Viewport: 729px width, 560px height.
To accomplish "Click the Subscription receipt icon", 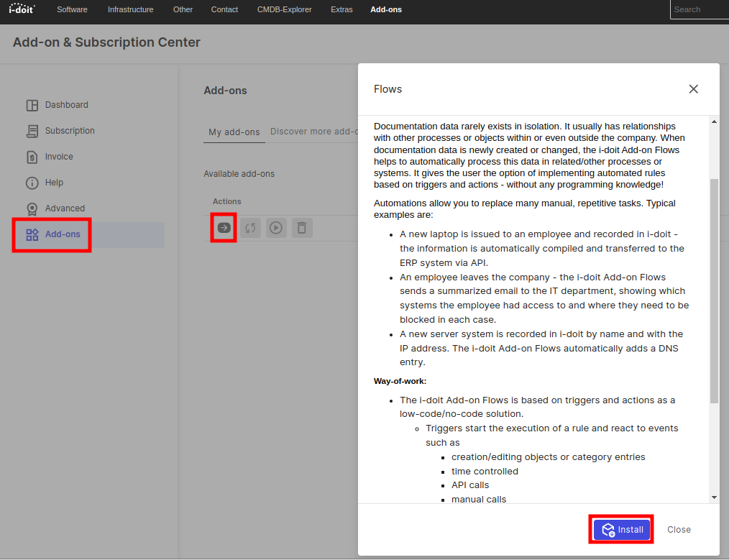I will [x=32, y=131].
